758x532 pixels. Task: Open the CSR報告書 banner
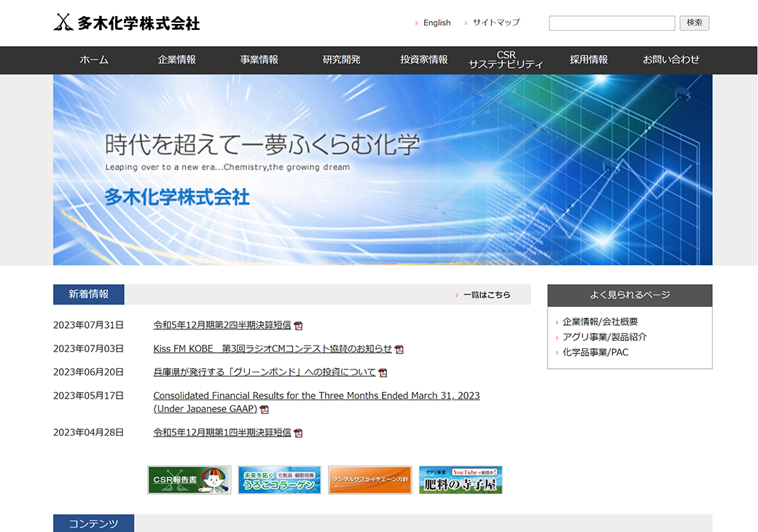click(189, 480)
